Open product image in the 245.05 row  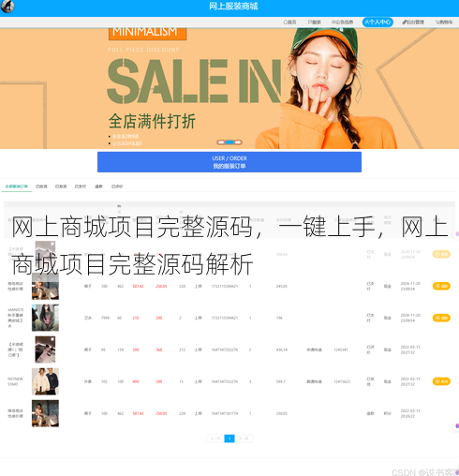(x=45, y=286)
